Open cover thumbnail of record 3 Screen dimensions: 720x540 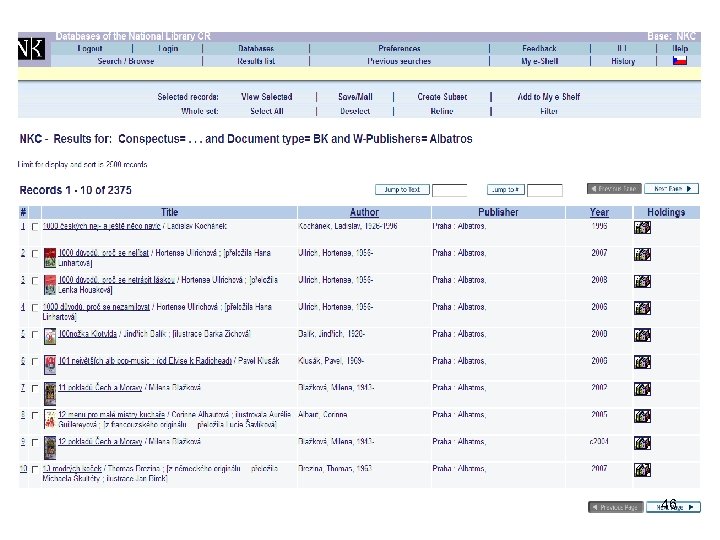(50, 285)
